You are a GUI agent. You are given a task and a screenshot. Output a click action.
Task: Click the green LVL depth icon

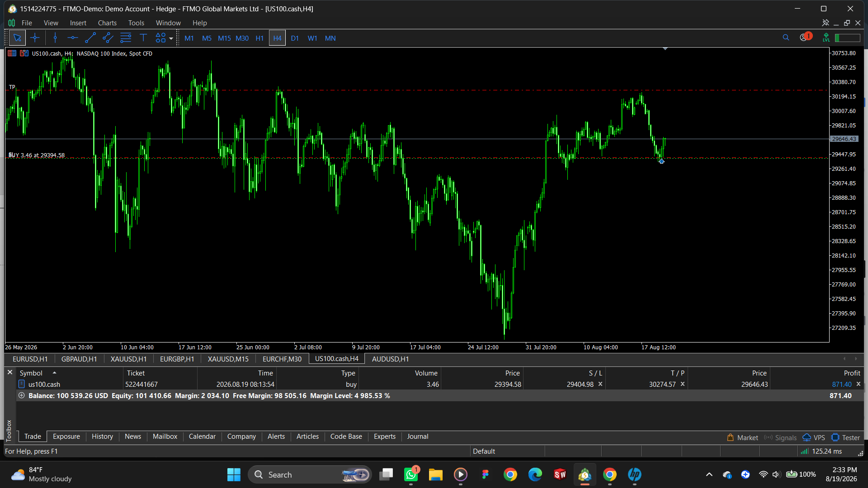[x=826, y=38]
